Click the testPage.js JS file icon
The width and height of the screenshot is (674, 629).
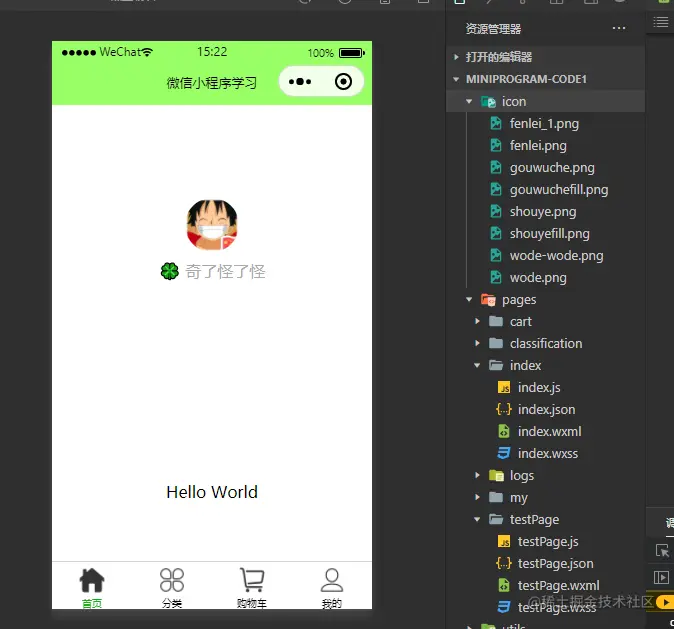[504, 541]
